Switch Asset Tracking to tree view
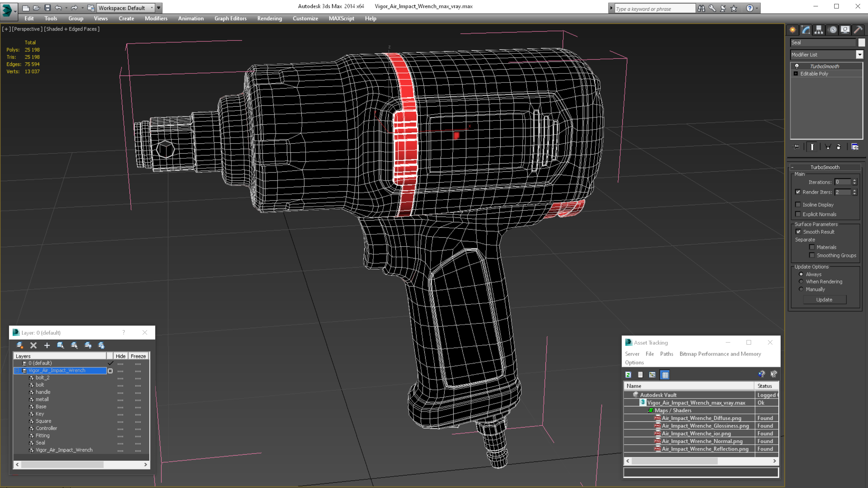 652,374
